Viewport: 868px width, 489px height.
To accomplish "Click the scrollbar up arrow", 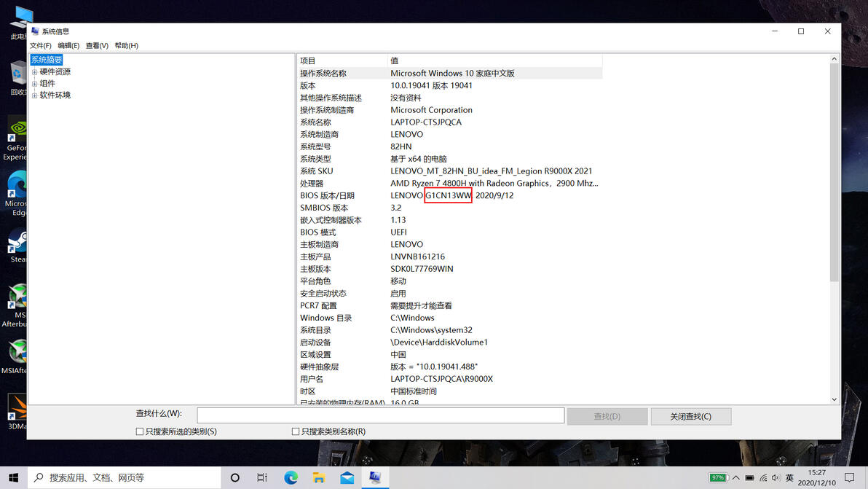I will pos(835,59).
